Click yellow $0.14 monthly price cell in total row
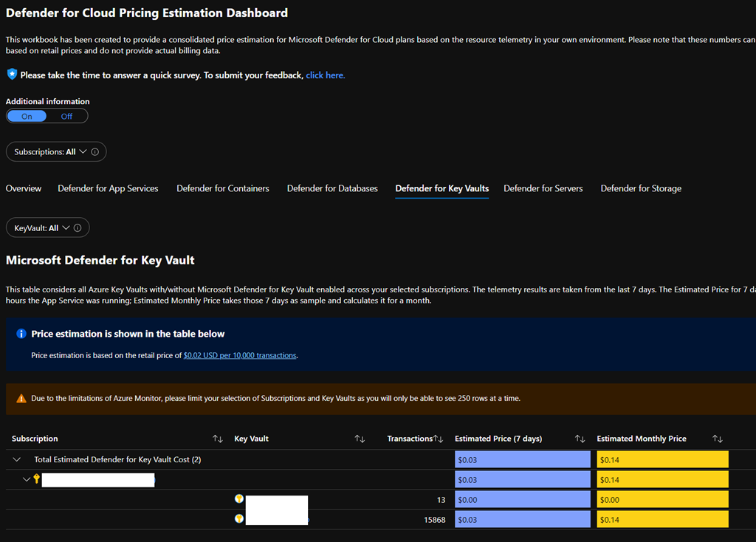756x542 pixels. click(662, 459)
